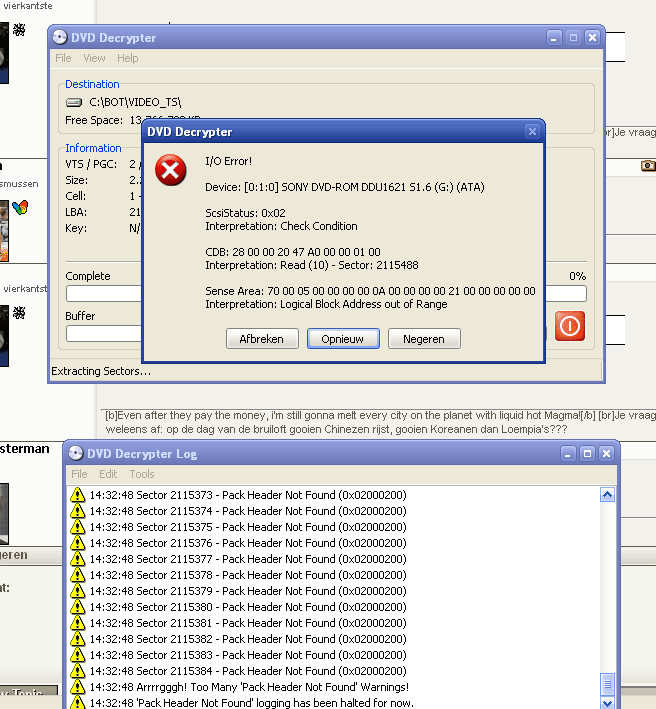The image size is (656, 709).
Task: Close the DVD Decrypter main window
Action: coord(592,38)
